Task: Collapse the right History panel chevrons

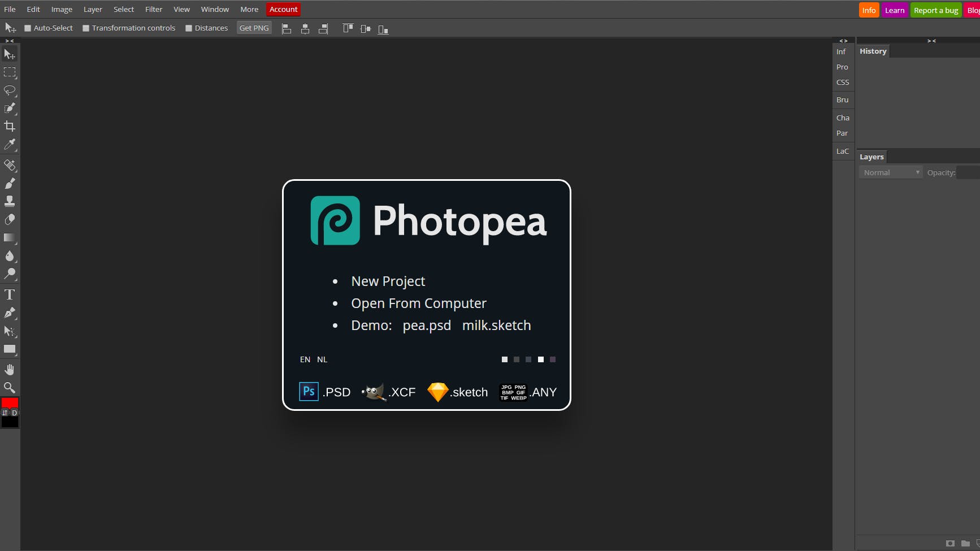Action: (930, 40)
